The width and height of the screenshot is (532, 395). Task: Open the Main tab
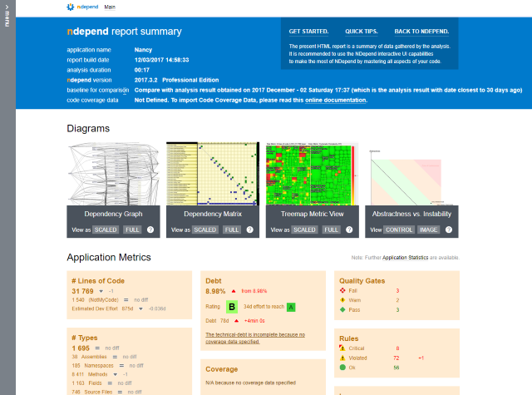[110, 7]
